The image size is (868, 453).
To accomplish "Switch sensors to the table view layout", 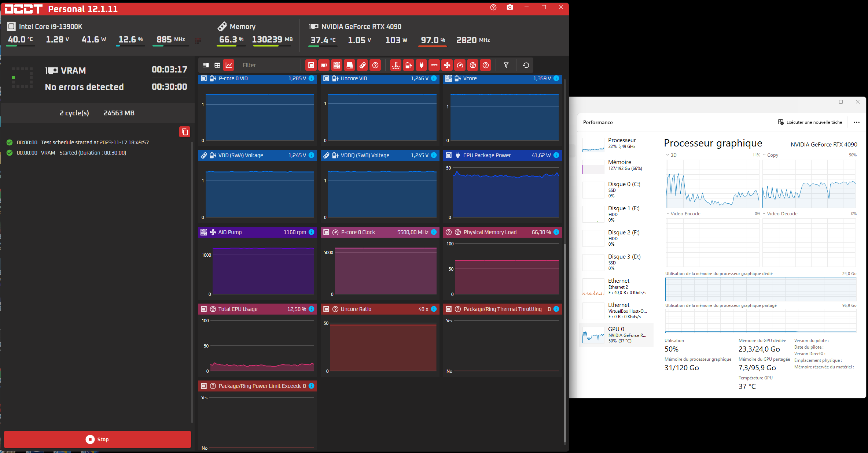I will point(217,65).
